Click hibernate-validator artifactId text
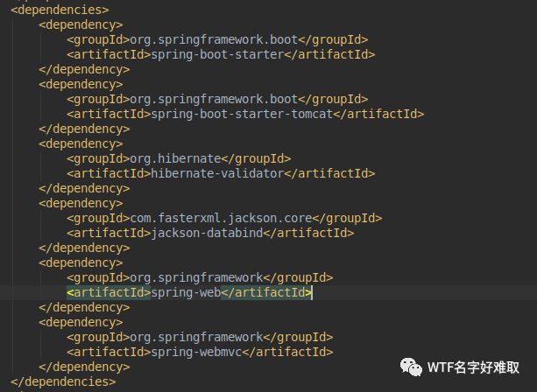Screen dimensions: 537x392 [217, 173]
